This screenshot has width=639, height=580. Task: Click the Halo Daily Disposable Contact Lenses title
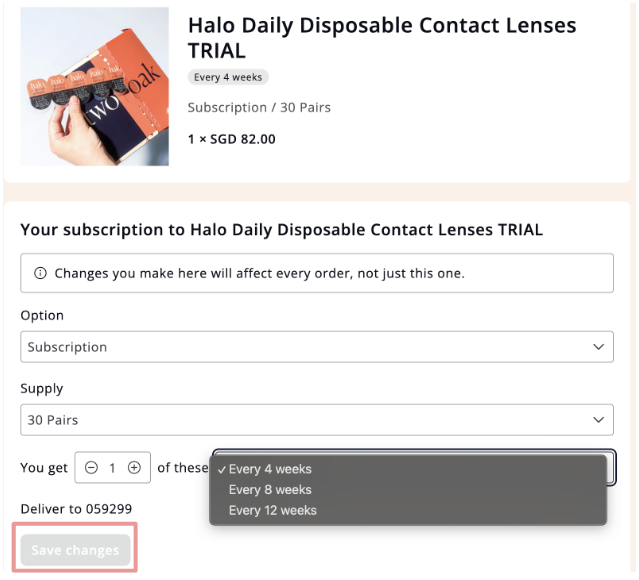coord(382,38)
